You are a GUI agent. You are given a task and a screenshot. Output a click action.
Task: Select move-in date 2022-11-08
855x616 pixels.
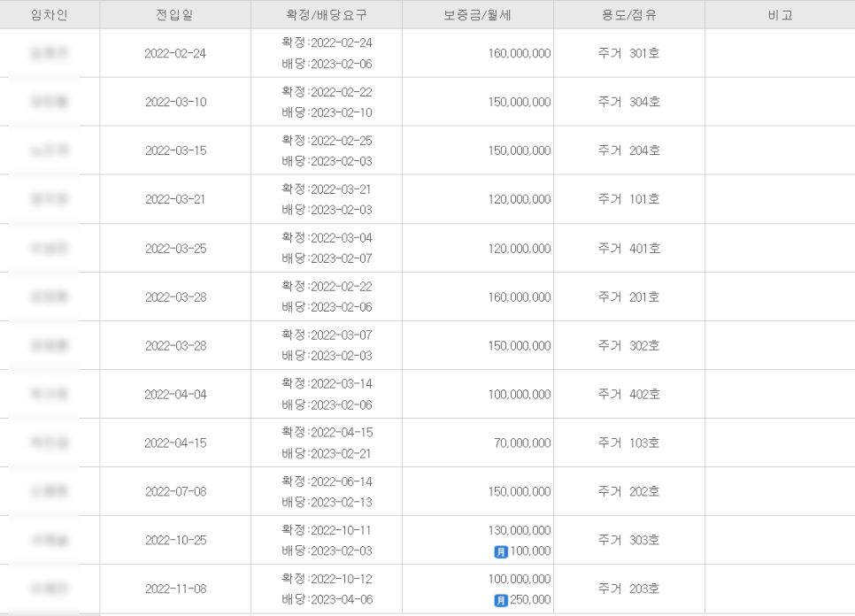[x=175, y=589]
